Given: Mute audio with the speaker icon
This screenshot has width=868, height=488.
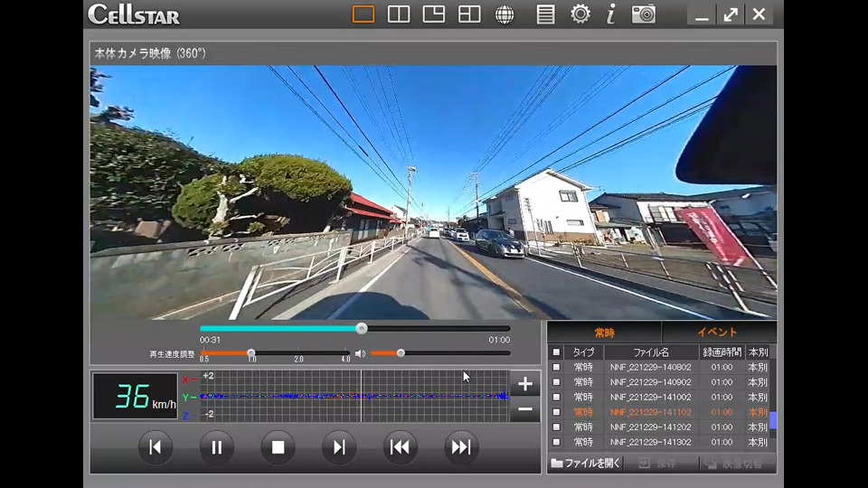Looking at the screenshot, I should [360, 353].
